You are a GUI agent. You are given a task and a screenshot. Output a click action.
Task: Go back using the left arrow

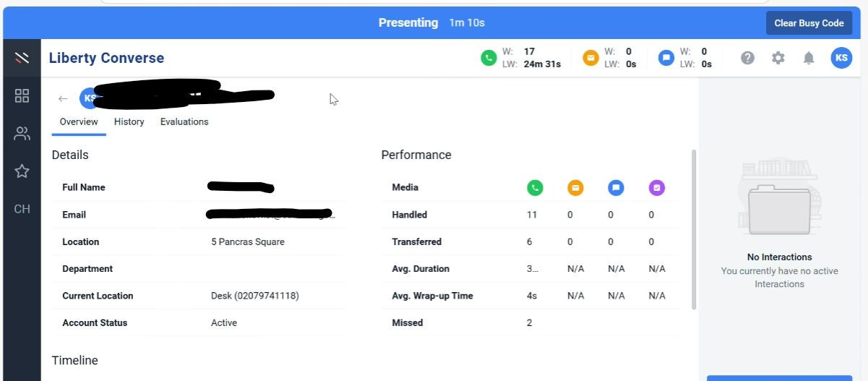click(x=63, y=99)
